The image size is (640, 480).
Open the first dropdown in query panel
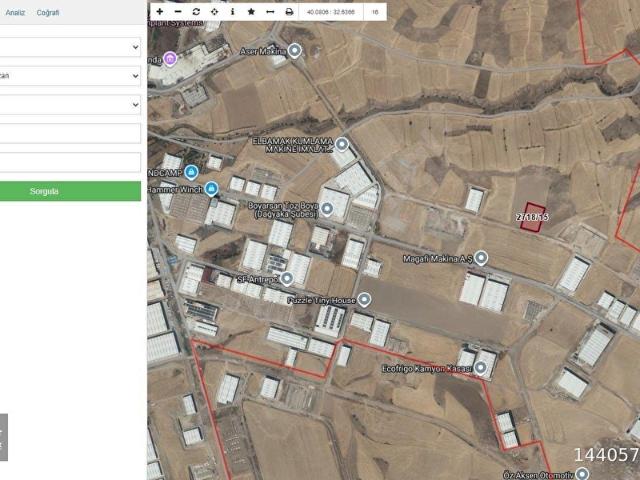tap(70, 47)
